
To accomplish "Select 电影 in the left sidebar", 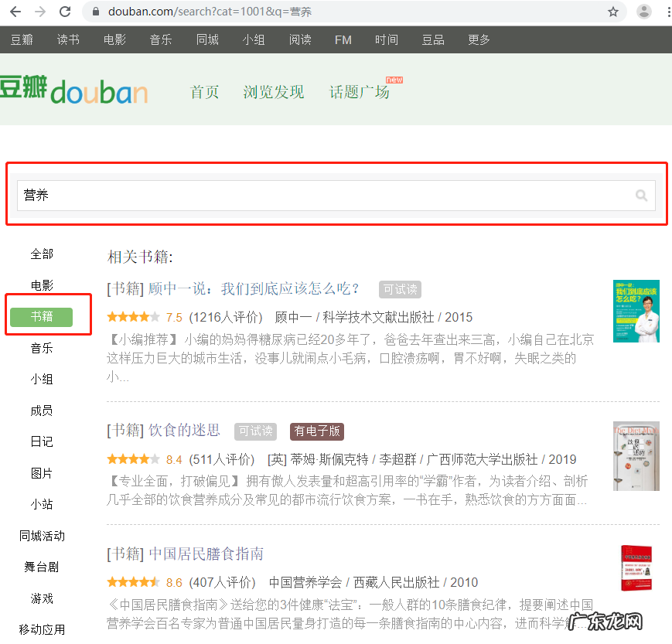I will click(x=42, y=285).
